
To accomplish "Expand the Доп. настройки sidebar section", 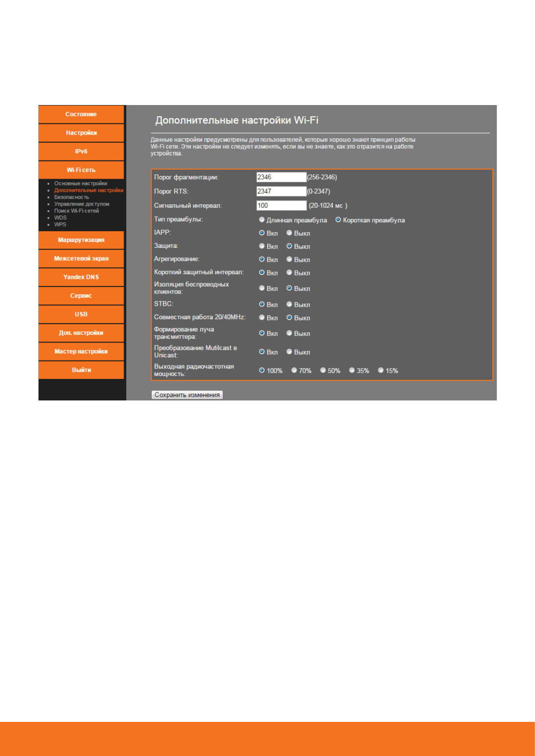I will click(81, 333).
